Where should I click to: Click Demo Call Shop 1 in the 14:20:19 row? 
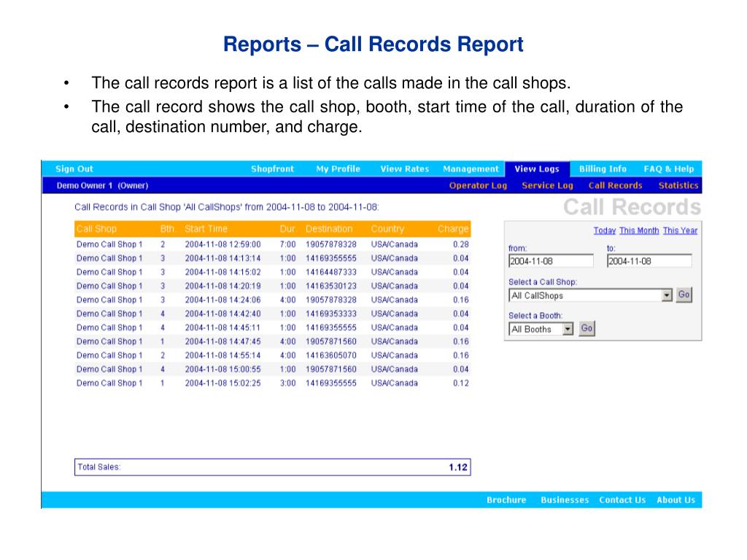tap(109, 286)
